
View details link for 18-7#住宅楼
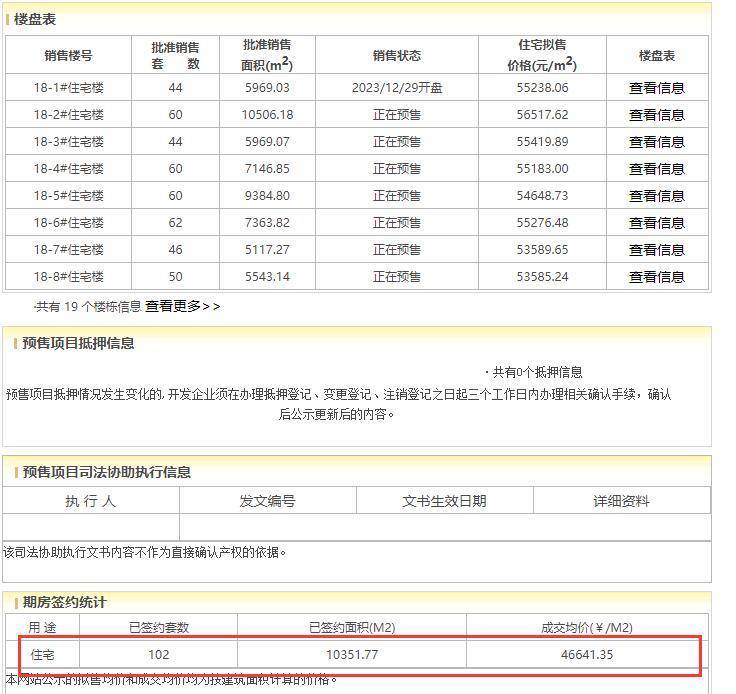click(656, 250)
